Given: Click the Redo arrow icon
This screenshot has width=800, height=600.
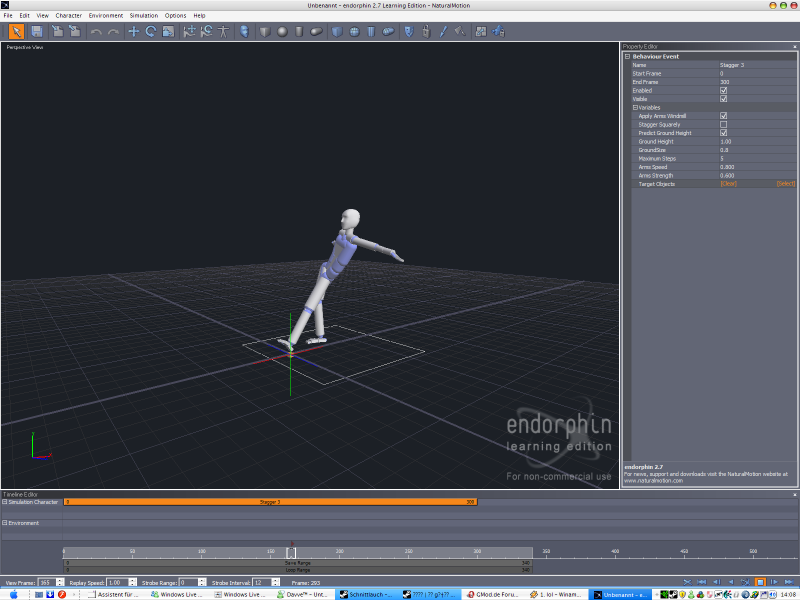Looking at the screenshot, I should [x=113, y=31].
